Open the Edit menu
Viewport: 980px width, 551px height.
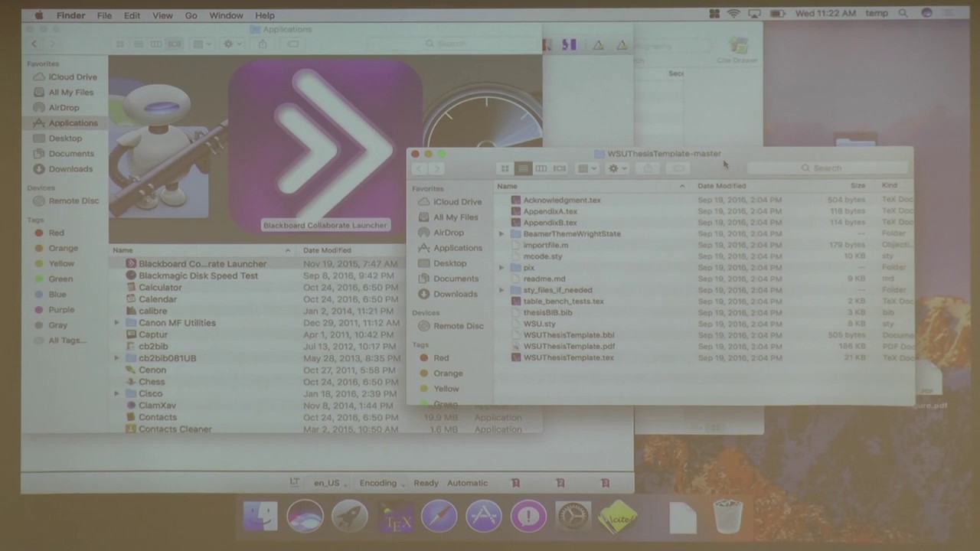pos(132,15)
